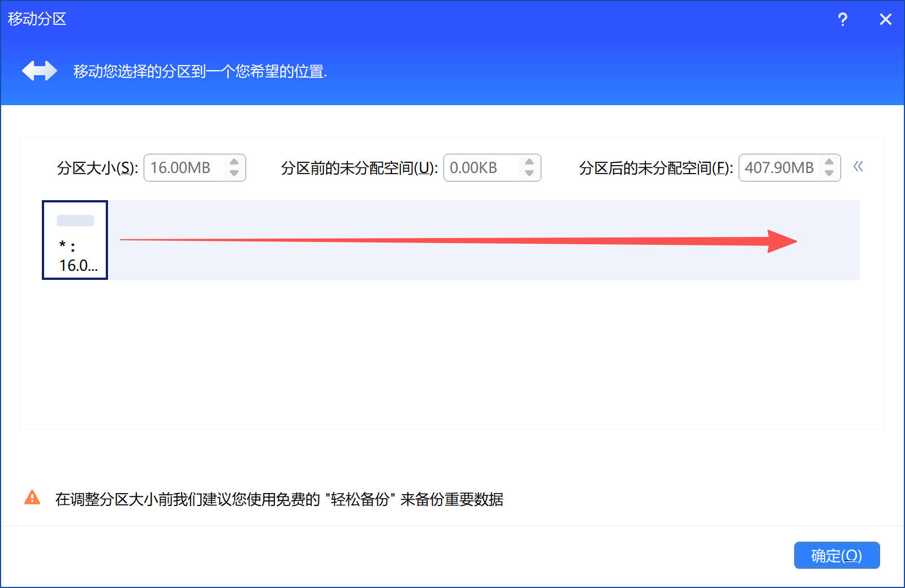Click the double-arrow move icon in header
Image resolution: width=905 pixels, height=588 pixels.
[x=40, y=71]
